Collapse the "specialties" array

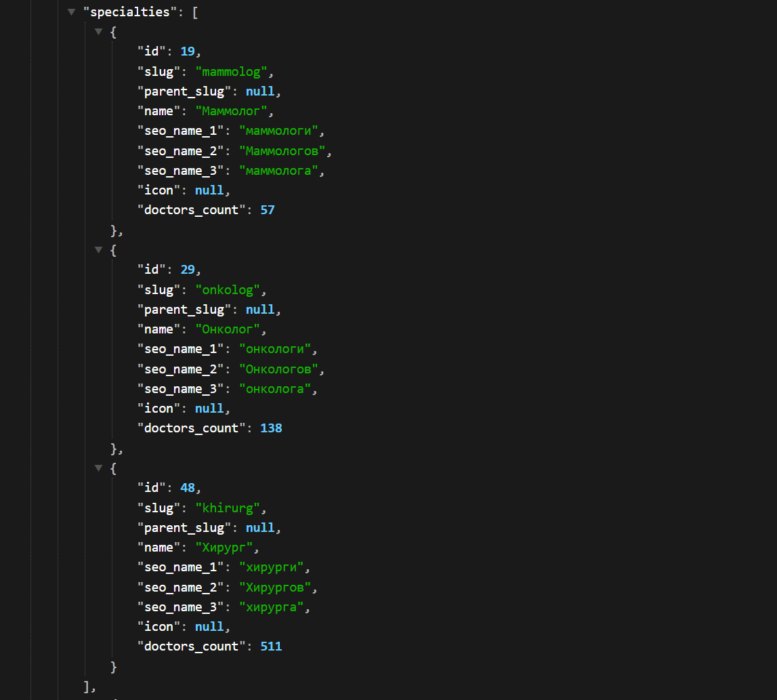[71, 12]
